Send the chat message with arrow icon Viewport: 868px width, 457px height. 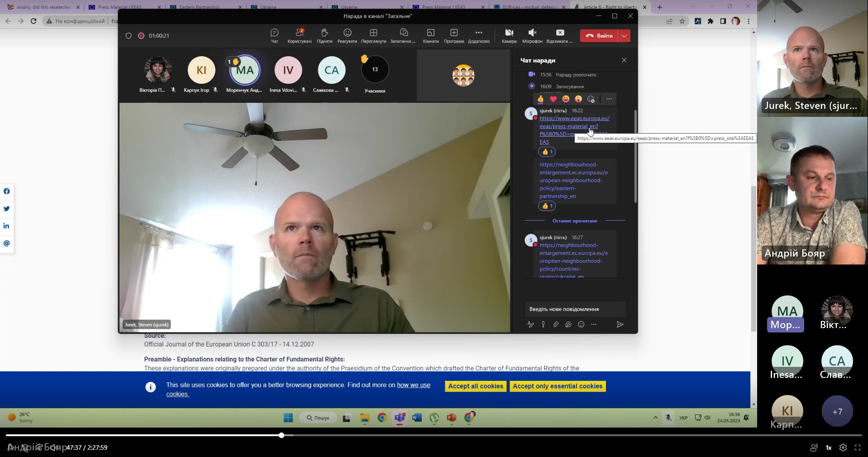click(620, 324)
